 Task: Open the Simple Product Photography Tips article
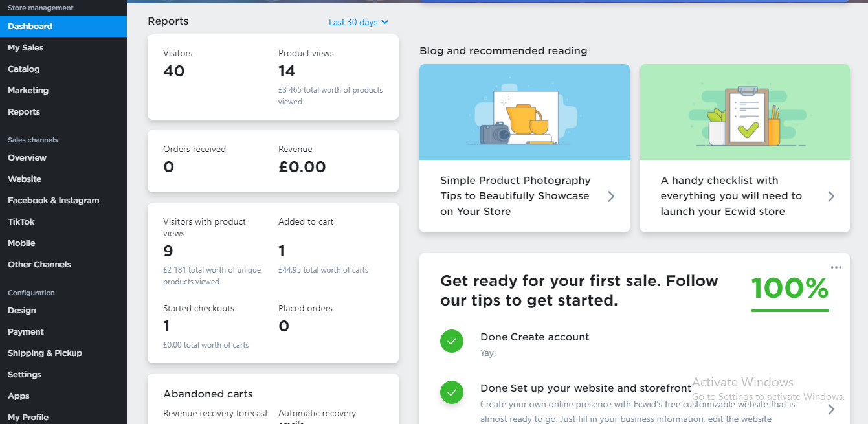pos(515,196)
